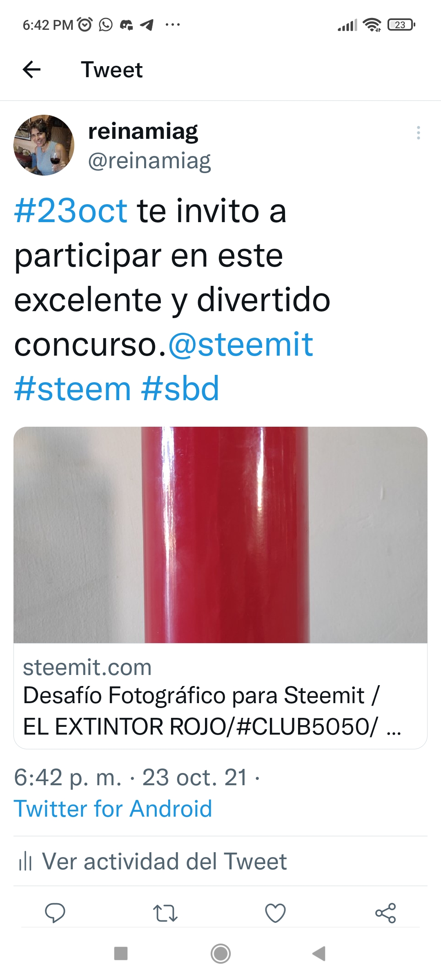The image size is (441, 980).
Task: Open the red extinguisher link preview image
Action: (220, 535)
